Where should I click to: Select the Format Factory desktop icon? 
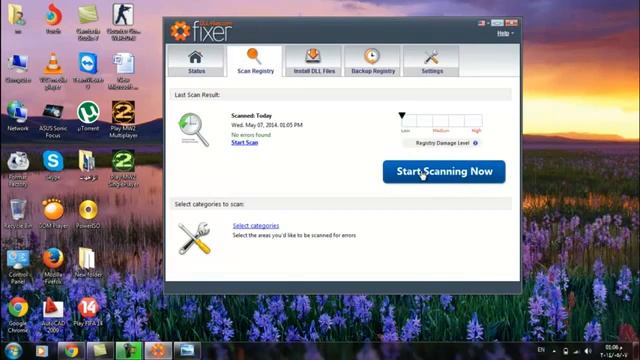(x=18, y=169)
